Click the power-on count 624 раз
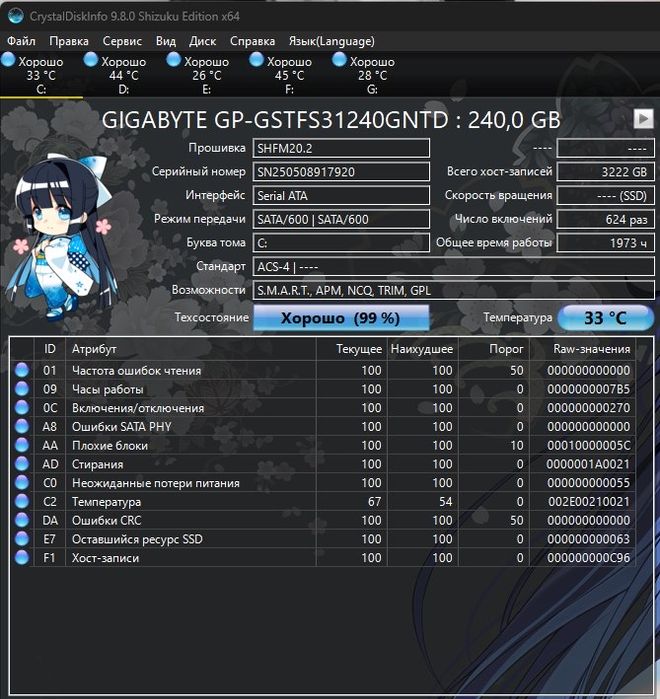The height and width of the screenshot is (699, 660). [x=606, y=219]
